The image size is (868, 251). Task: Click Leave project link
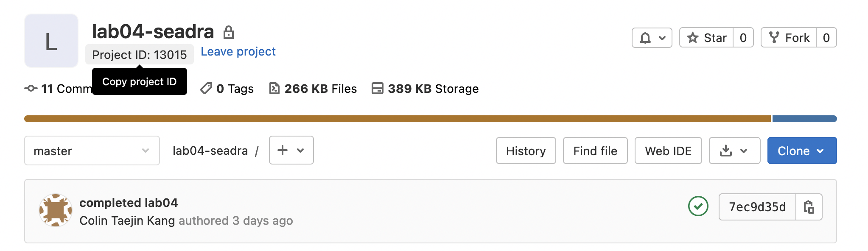tap(238, 52)
